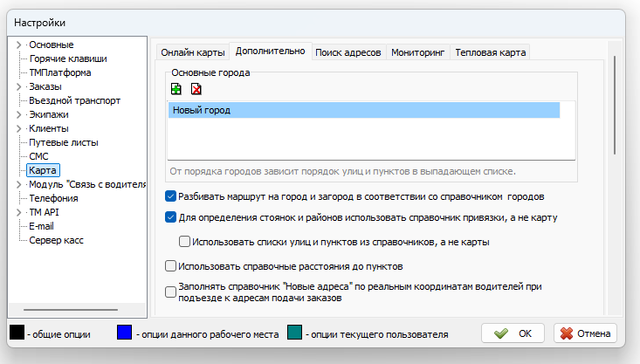This screenshot has width=640, height=364.
Task: Select Горячие клавиши in the tree
Action: pyautogui.click(x=68, y=58)
